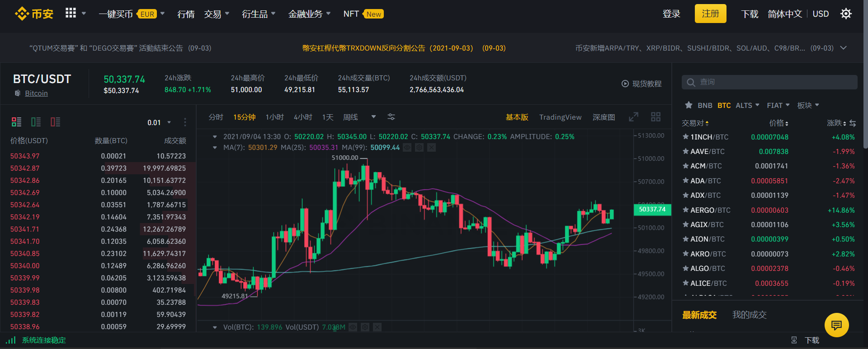Open order book 0.01 precision dropdown
This screenshot has width=868, height=349.
coord(159,122)
